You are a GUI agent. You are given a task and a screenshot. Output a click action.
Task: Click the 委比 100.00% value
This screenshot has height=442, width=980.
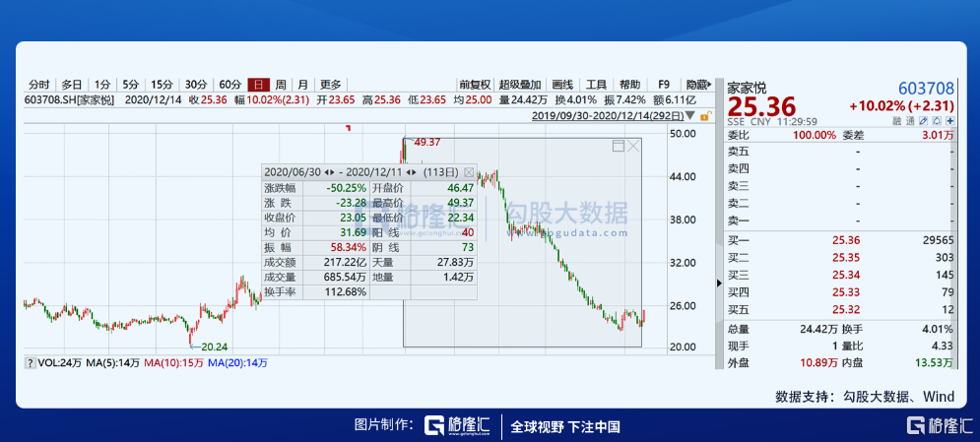point(815,135)
